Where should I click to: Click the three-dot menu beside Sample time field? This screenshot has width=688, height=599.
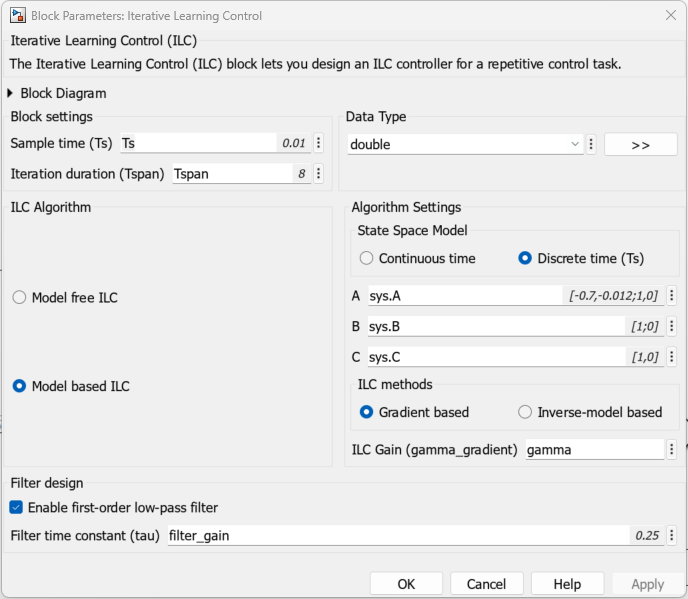coord(318,143)
